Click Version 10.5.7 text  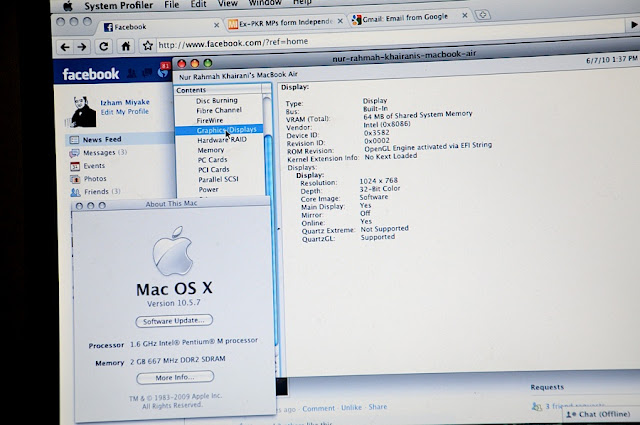pyautogui.click(x=173, y=303)
